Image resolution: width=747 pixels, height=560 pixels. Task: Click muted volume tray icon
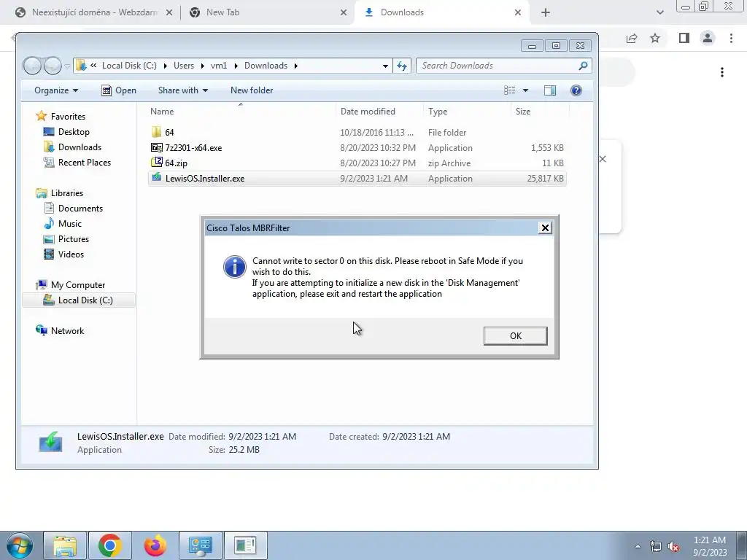click(x=673, y=546)
